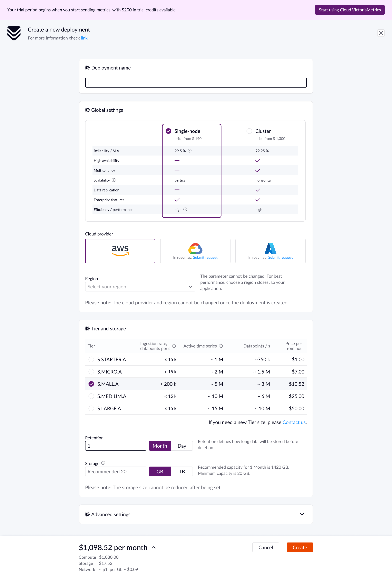Switch storage unit to TB

pos(182,471)
